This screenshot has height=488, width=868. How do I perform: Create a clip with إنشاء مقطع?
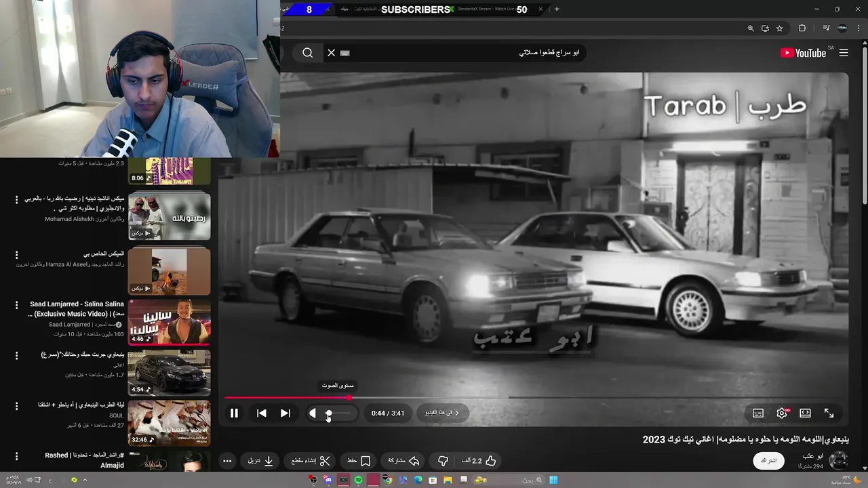click(311, 461)
